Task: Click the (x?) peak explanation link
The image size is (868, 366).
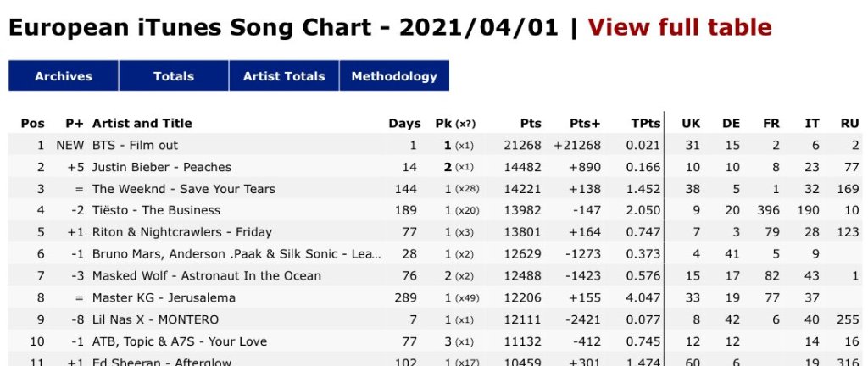Action: tap(467, 124)
